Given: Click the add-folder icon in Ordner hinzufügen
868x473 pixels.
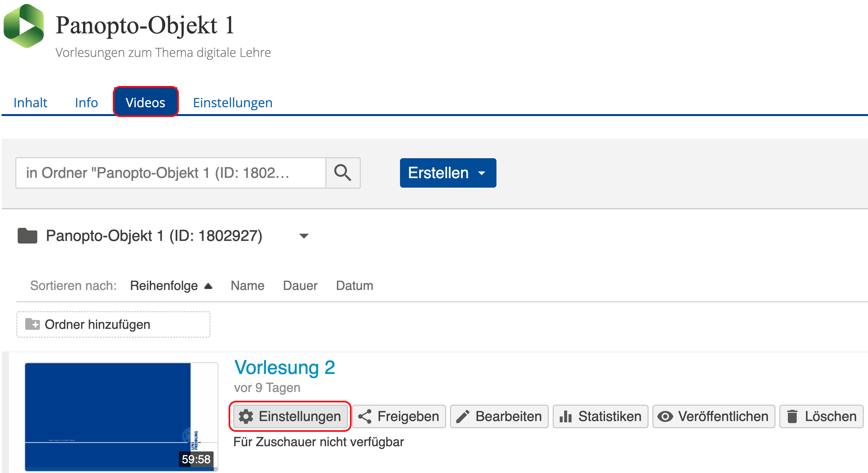Looking at the screenshot, I should pos(33,324).
